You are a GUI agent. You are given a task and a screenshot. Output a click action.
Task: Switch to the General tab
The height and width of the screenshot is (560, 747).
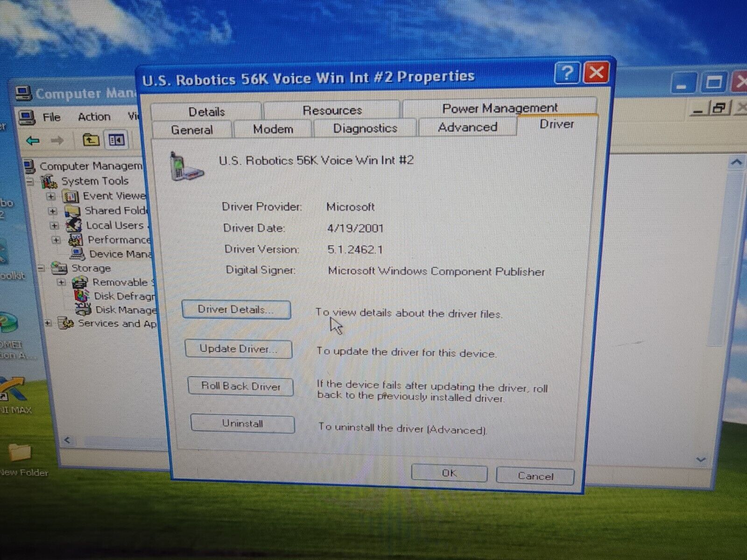tap(192, 130)
